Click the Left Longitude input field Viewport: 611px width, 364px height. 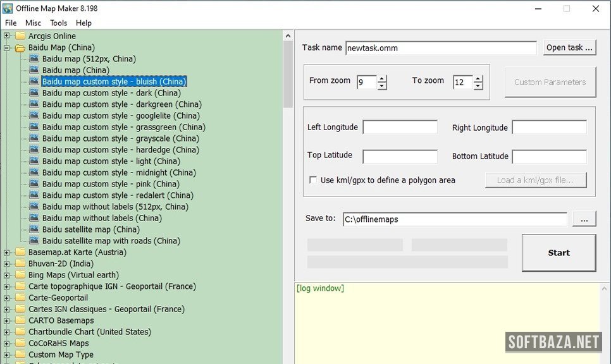pos(400,128)
